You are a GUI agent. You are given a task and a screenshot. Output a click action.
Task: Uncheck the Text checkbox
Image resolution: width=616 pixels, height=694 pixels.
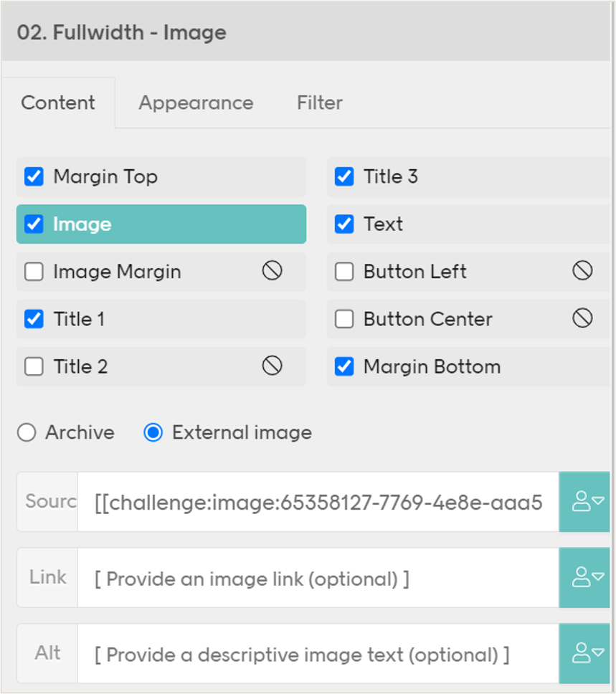tap(343, 224)
